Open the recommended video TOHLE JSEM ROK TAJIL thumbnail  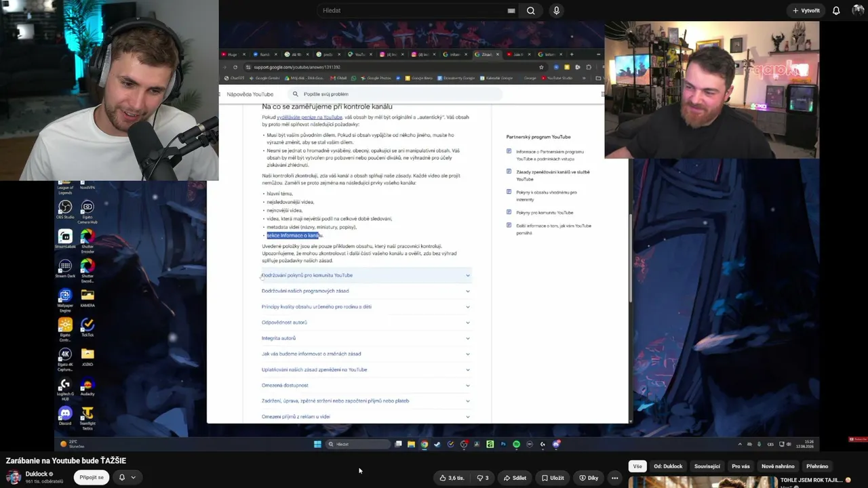point(703,482)
